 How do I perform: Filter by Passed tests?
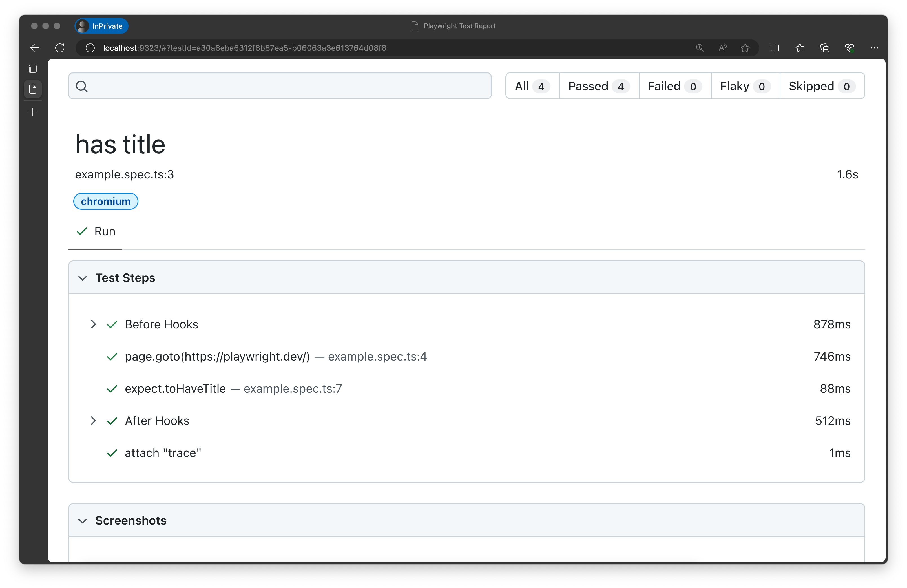tap(598, 86)
